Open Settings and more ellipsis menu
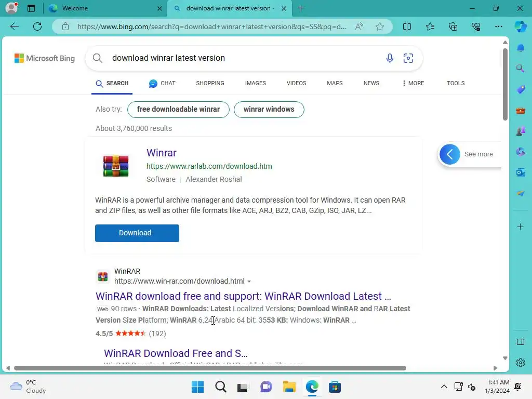This screenshot has width=532, height=399. tap(498, 26)
